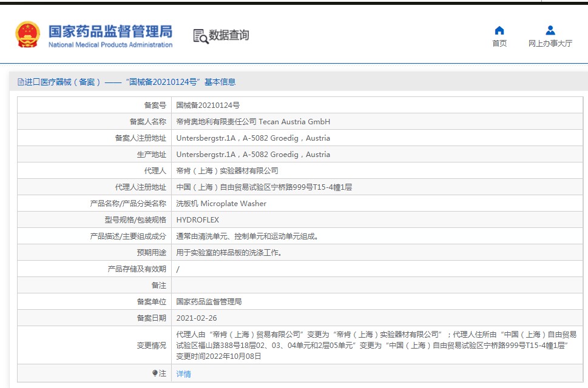Viewport: 588px width, 388px height.
Task: Select the model value HYDROFLEX
Action: (x=198, y=220)
